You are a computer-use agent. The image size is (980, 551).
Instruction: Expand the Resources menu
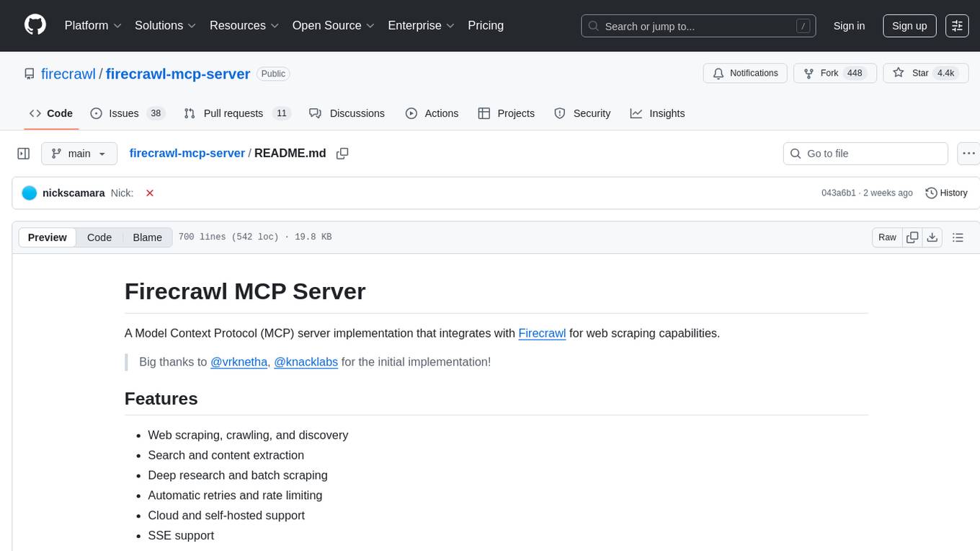click(x=244, y=25)
